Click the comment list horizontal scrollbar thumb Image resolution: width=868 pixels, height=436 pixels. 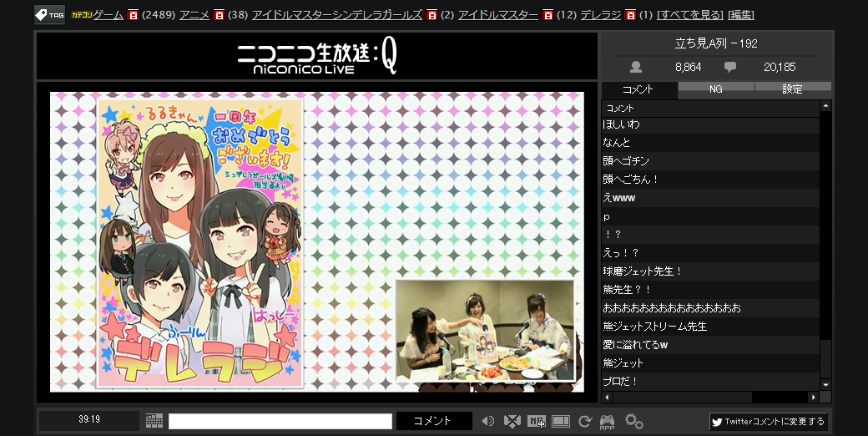pyautogui.click(x=682, y=398)
